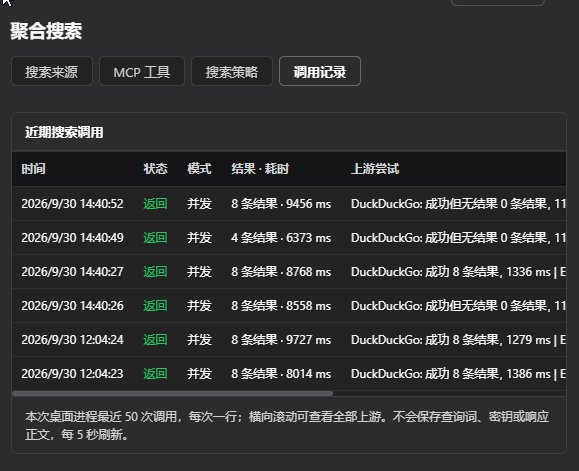Screen dimensions: 579x471
Task: Click 并发 mode in the 14:40:26 row
Action: (x=199, y=306)
